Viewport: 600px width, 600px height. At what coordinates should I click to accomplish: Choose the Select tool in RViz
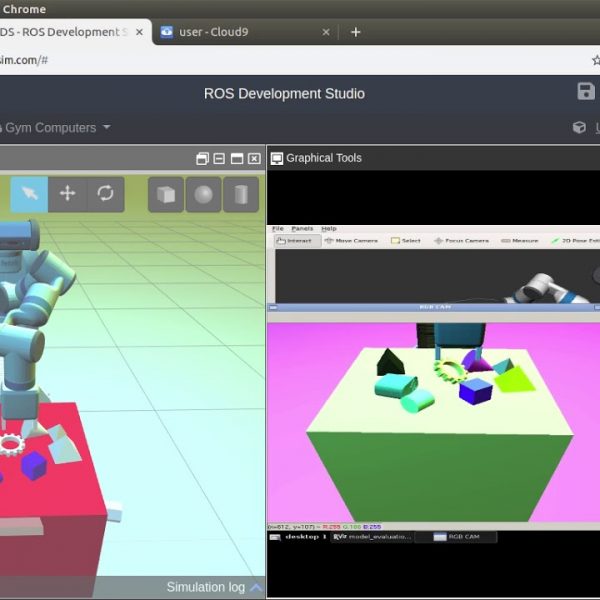pyautogui.click(x=406, y=241)
